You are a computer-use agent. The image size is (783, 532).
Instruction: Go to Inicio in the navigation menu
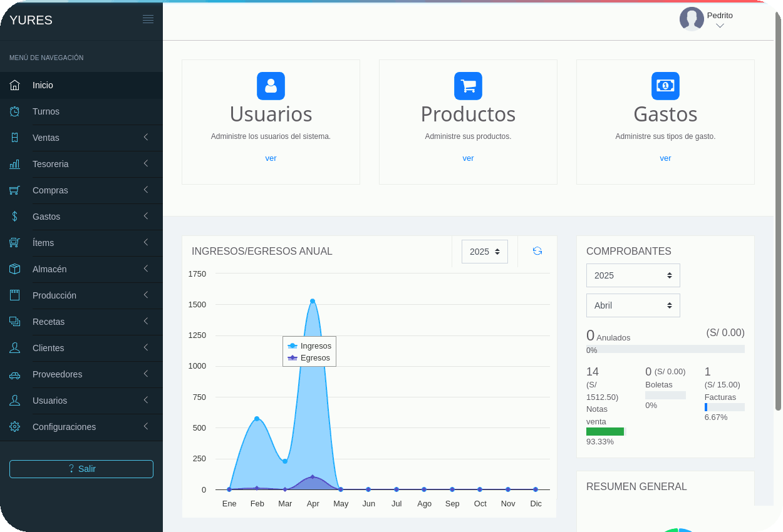click(43, 85)
